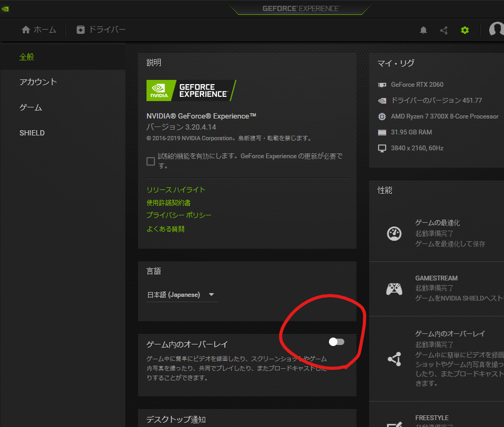
Task: Go to the ホーム tab
Action: click(x=39, y=30)
